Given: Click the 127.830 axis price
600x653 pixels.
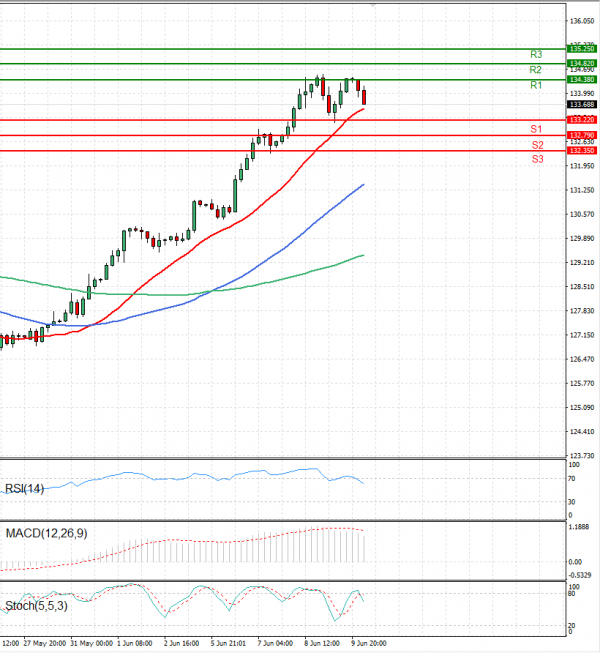Looking at the screenshot, I should tap(582, 311).
